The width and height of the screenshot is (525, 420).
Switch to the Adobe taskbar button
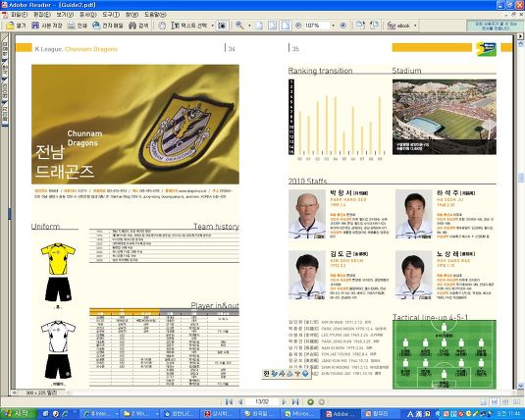(x=341, y=414)
